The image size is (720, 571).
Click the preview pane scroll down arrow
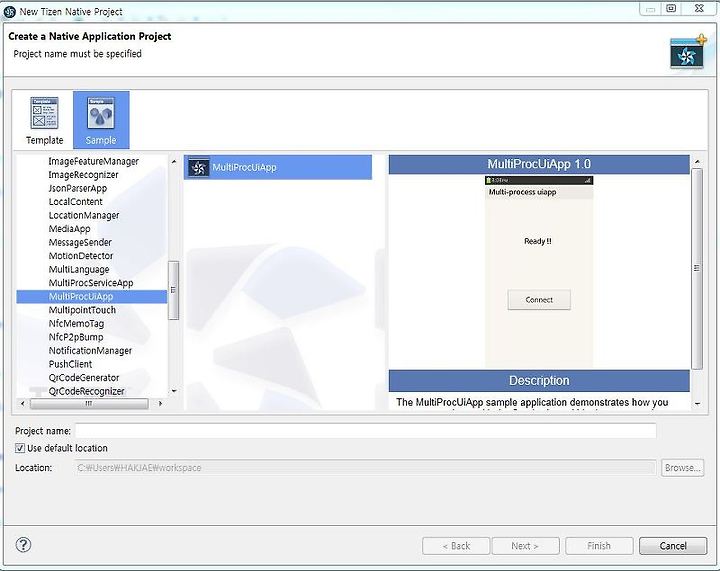tap(697, 404)
